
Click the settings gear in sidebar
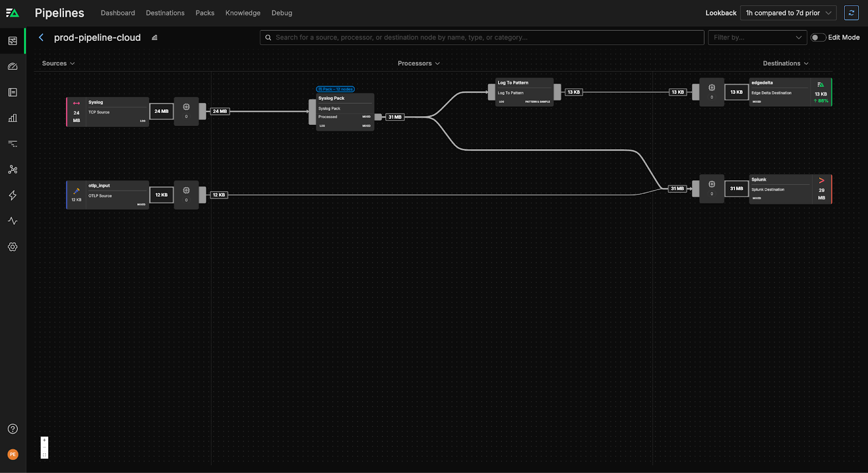coord(12,247)
